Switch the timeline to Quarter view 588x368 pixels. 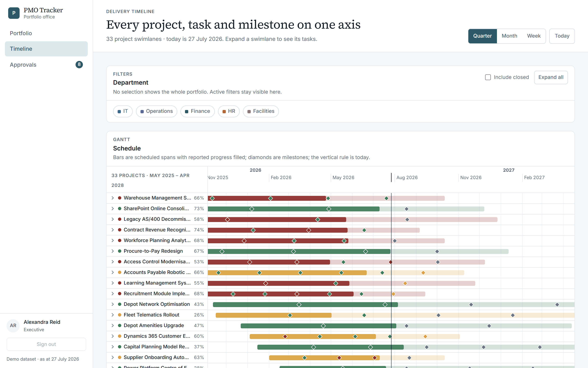coord(482,36)
